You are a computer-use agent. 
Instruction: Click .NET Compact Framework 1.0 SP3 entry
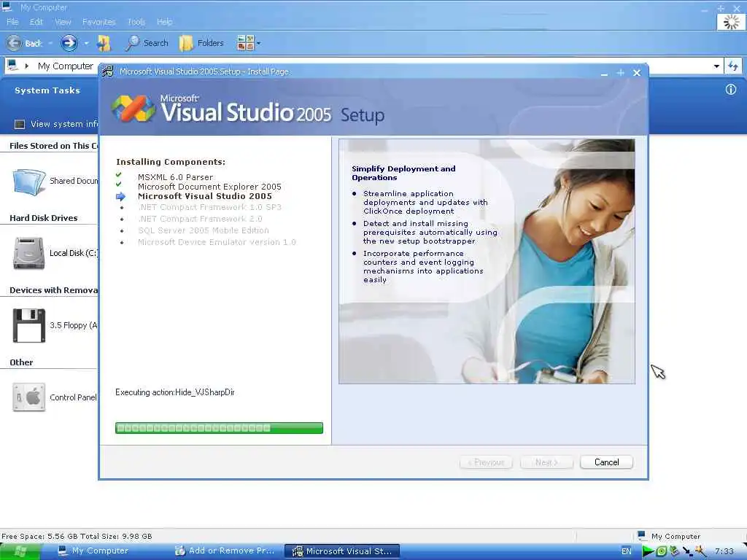click(x=209, y=207)
